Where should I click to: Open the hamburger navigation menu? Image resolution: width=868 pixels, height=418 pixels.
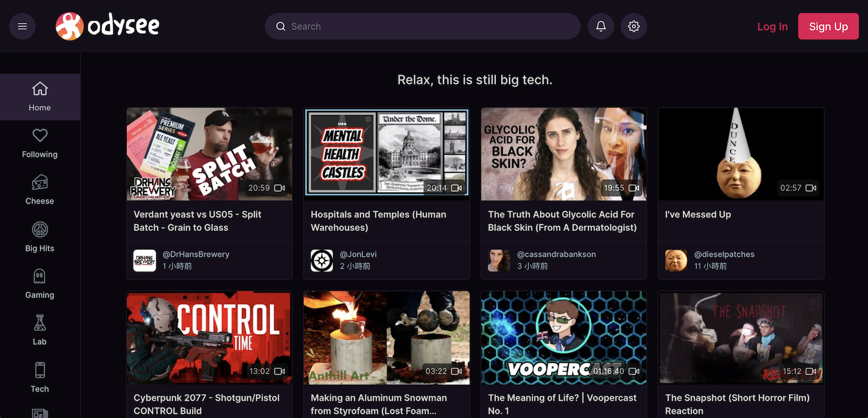click(23, 27)
